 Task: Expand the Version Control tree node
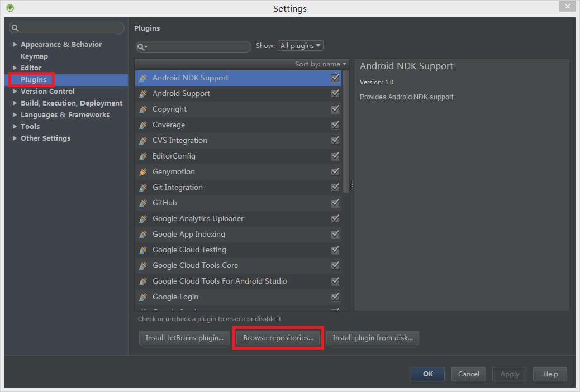coord(15,92)
